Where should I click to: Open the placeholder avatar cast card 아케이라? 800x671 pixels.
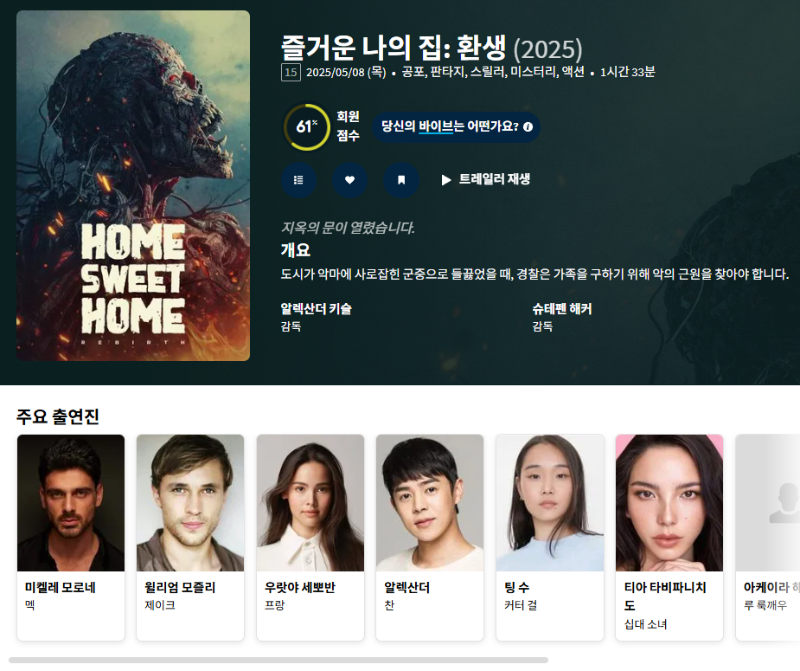tap(767, 537)
